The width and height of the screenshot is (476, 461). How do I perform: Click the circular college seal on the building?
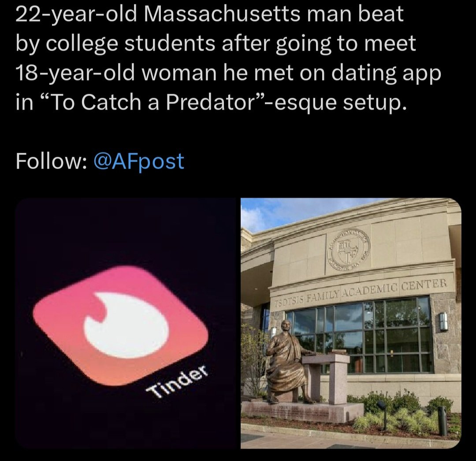pyautogui.click(x=348, y=250)
